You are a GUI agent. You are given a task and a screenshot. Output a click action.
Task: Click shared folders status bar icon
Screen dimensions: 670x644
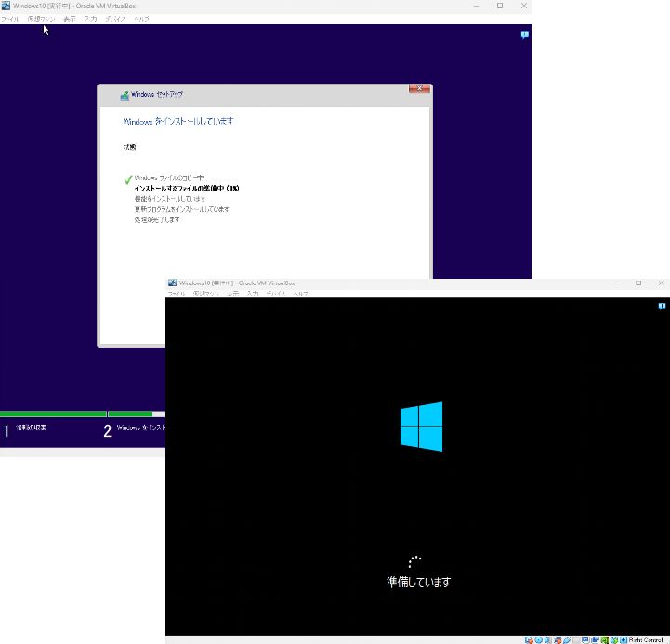coord(576,639)
